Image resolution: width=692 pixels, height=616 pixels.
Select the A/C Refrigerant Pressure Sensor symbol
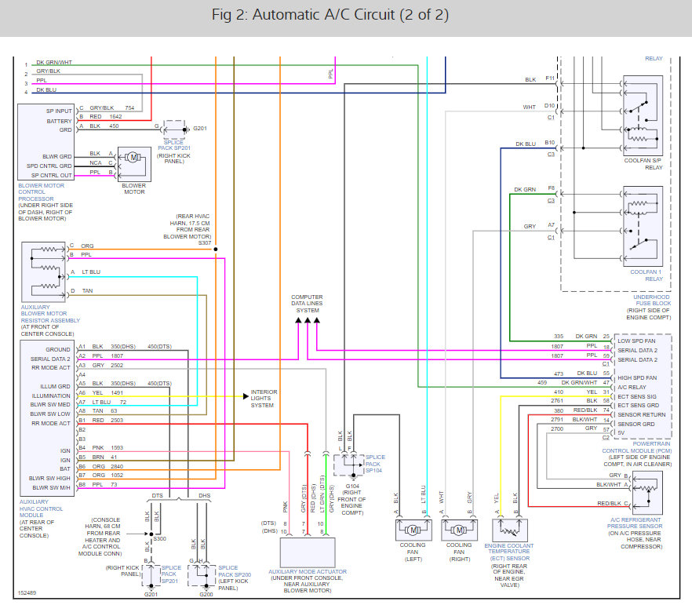click(x=647, y=493)
